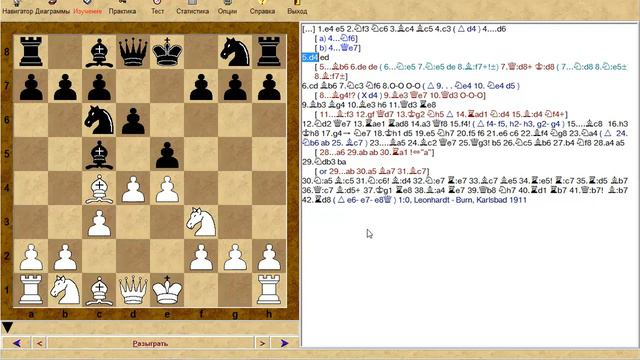Screen dimensions: 640x360
Task: Click variation b) 4...Qe7 in notation
Action: (x=340, y=48)
